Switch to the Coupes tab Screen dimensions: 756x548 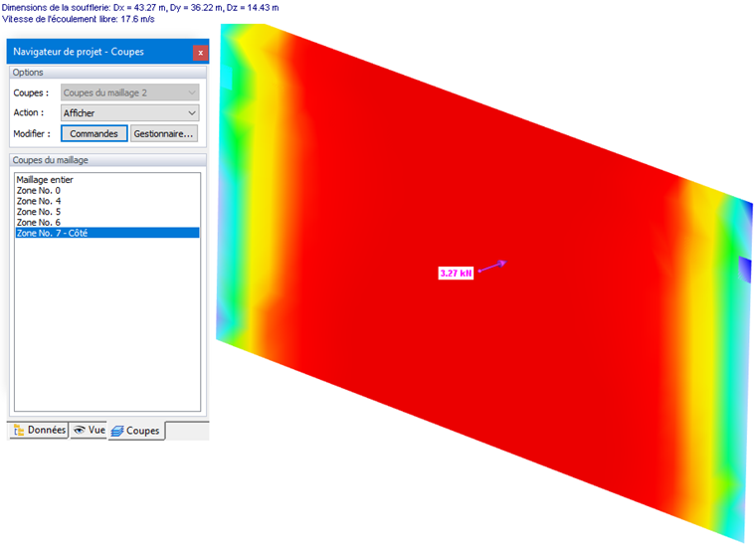click(136, 431)
